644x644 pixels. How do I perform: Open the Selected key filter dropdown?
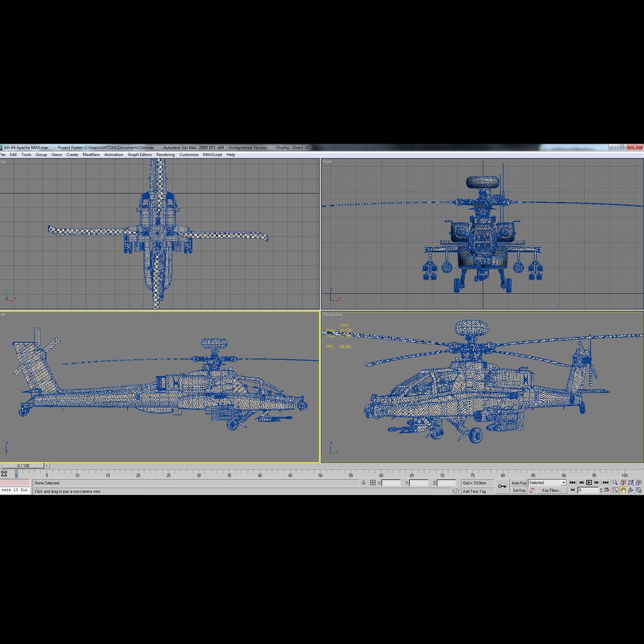[x=547, y=482]
